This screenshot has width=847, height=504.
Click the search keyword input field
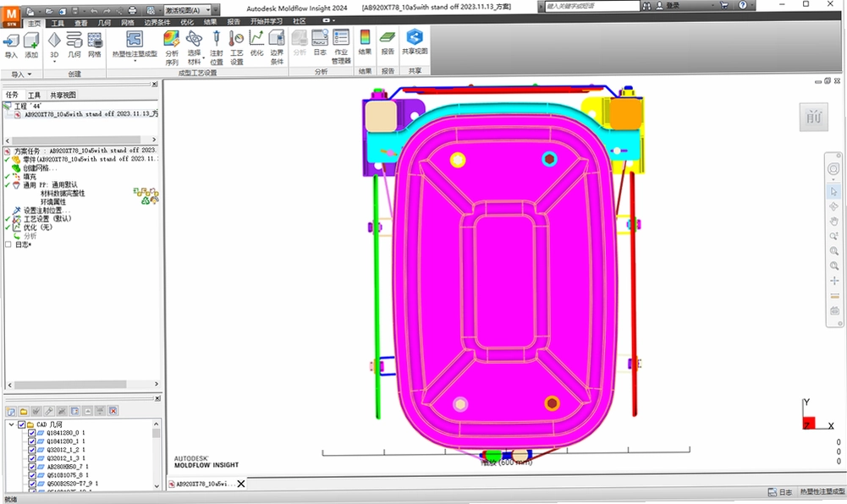(591, 6)
